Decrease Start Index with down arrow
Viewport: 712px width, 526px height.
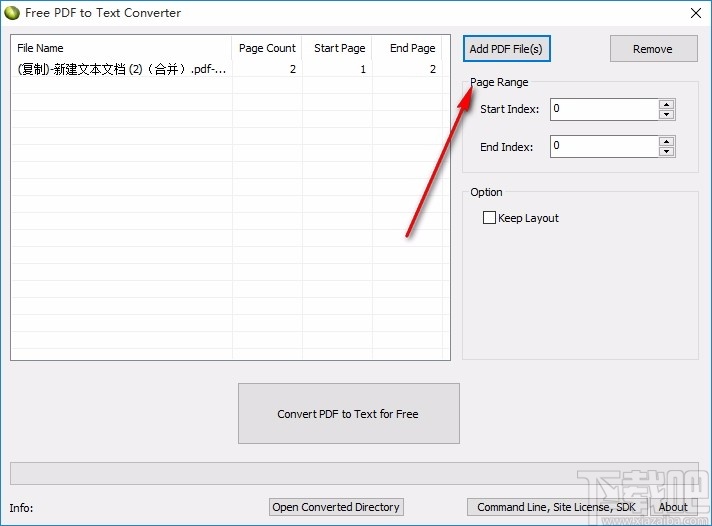point(667,114)
